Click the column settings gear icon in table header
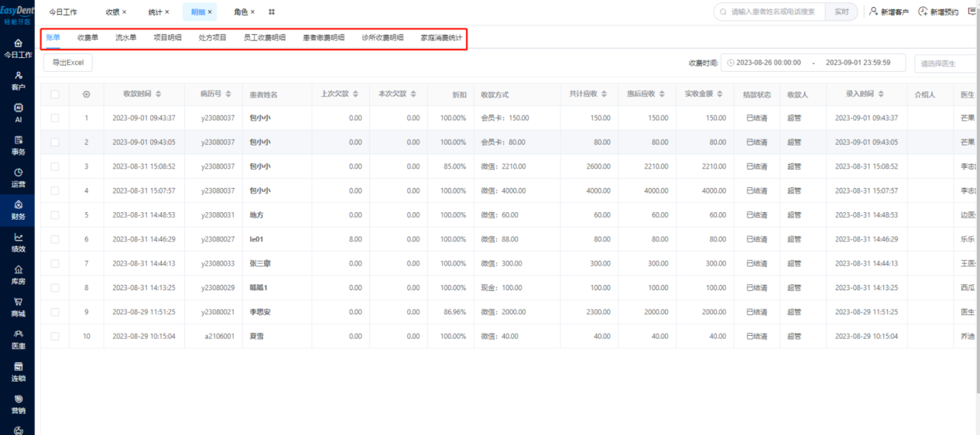The height and width of the screenshot is (435, 980). [86, 94]
